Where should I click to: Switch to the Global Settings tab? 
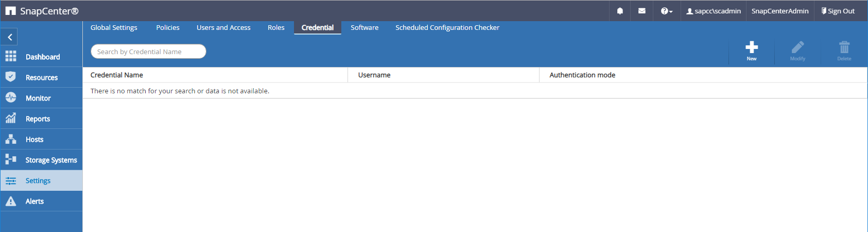point(114,27)
